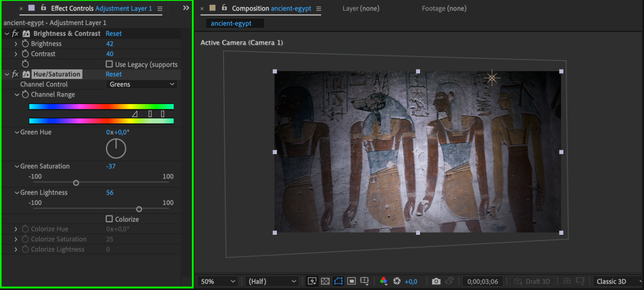Click the Brightness stopwatch icon
Viewport: 644px width, 290px height.
point(25,44)
